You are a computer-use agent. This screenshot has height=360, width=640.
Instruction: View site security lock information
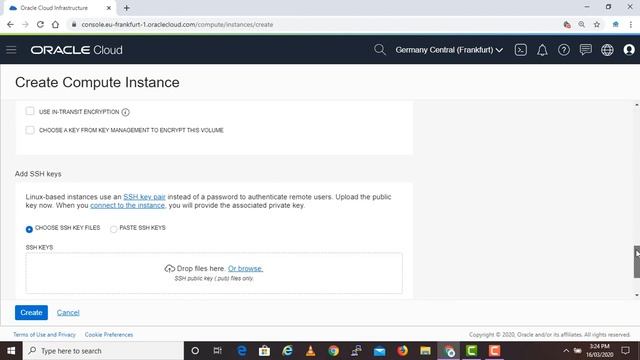[x=74, y=24]
